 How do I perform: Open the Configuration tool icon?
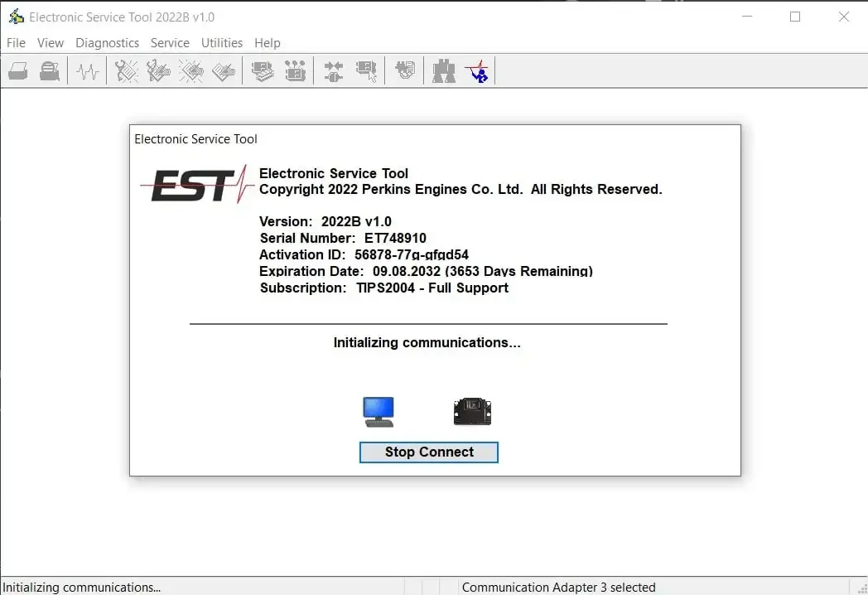(295, 71)
